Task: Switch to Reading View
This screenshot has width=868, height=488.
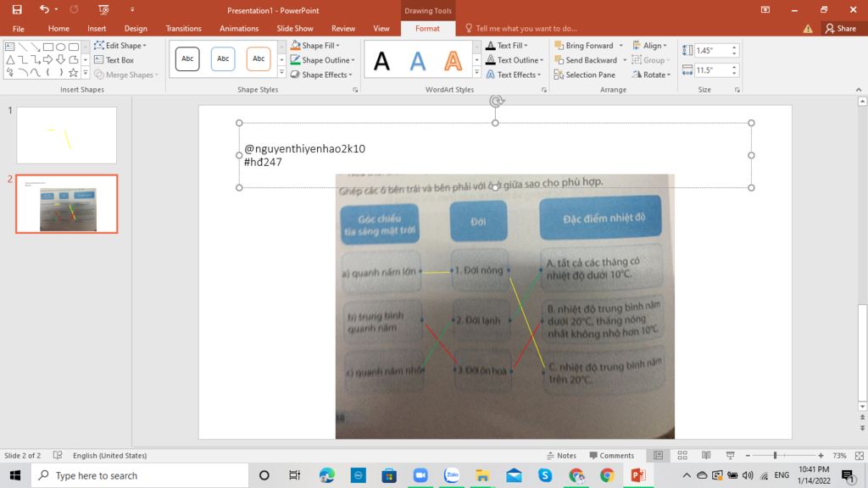Action: 706,455
